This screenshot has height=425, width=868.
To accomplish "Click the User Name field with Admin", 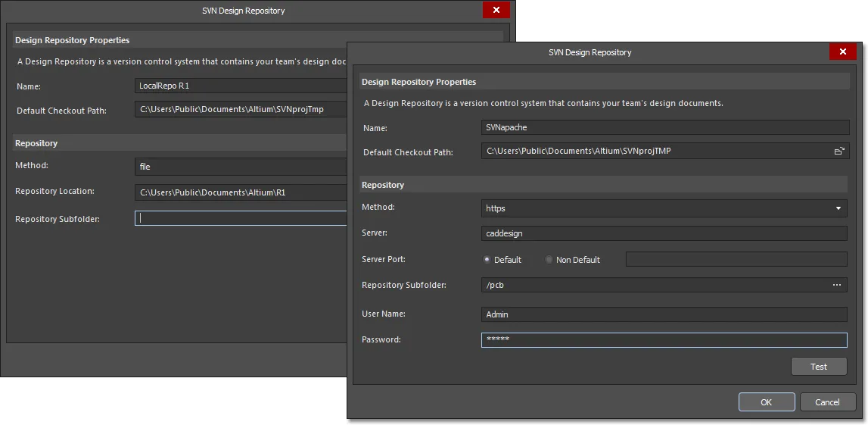I will point(664,314).
